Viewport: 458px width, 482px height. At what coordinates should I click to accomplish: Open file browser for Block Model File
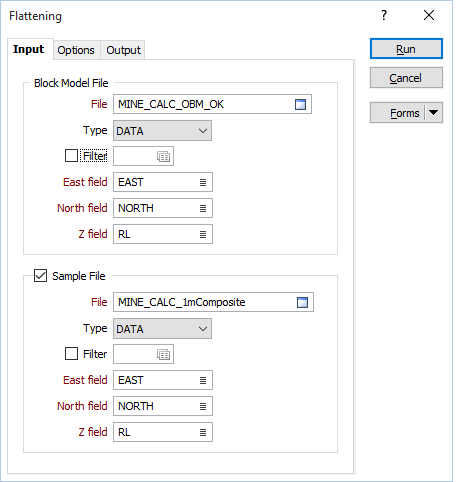tap(300, 104)
